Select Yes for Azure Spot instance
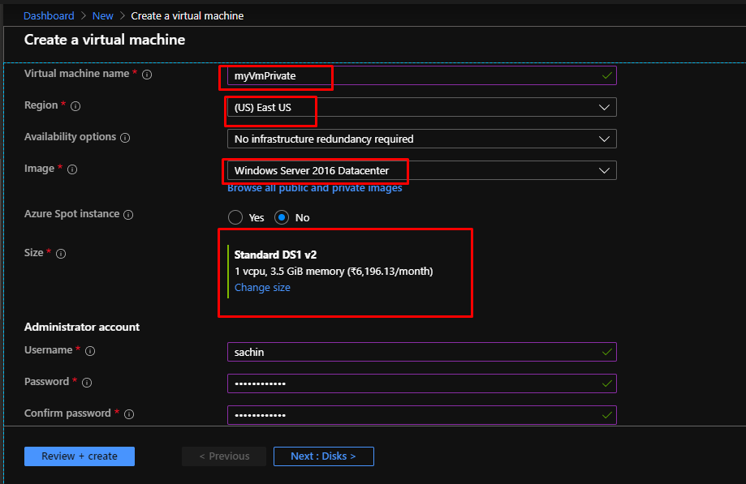 click(235, 217)
